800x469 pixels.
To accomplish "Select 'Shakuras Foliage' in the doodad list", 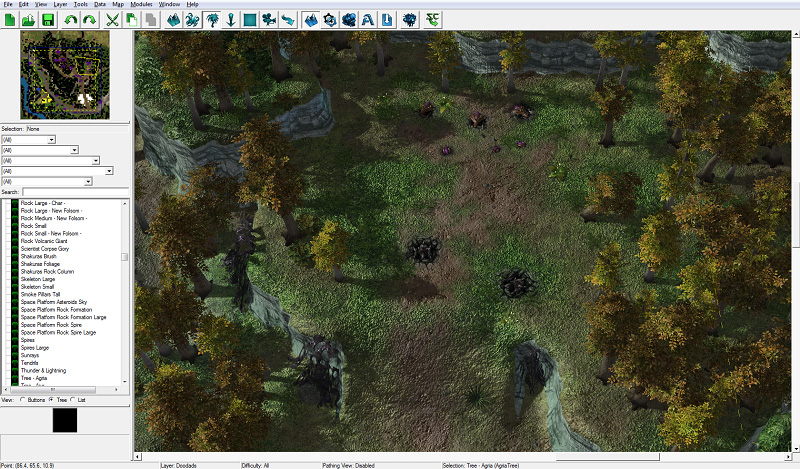I will click(x=40, y=264).
